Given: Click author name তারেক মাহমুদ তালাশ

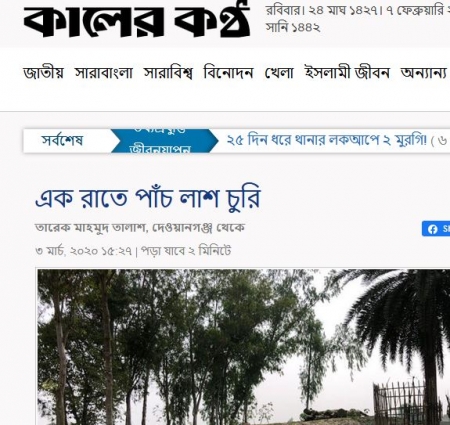Looking at the screenshot, I should click(x=90, y=228).
